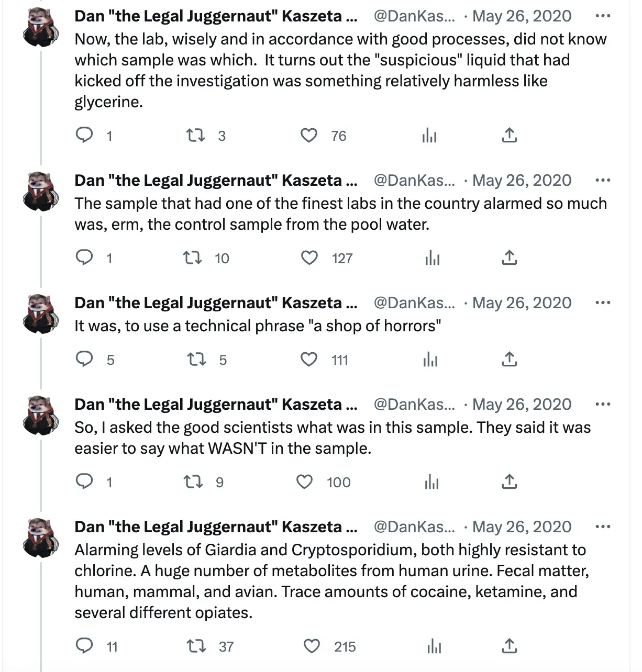This screenshot has width=642, height=672.
Task: Like the "shop of horrors" tweet
Action: [x=309, y=360]
